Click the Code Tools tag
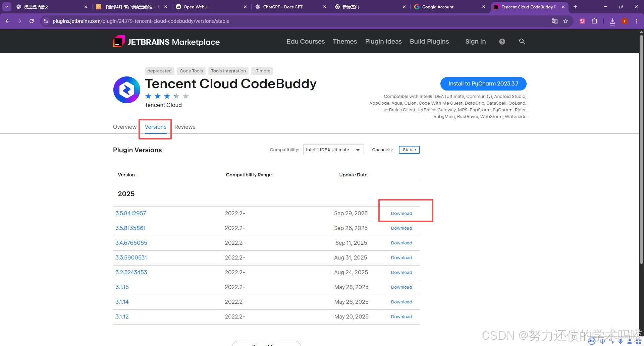This screenshot has width=644, height=346. click(191, 71)
